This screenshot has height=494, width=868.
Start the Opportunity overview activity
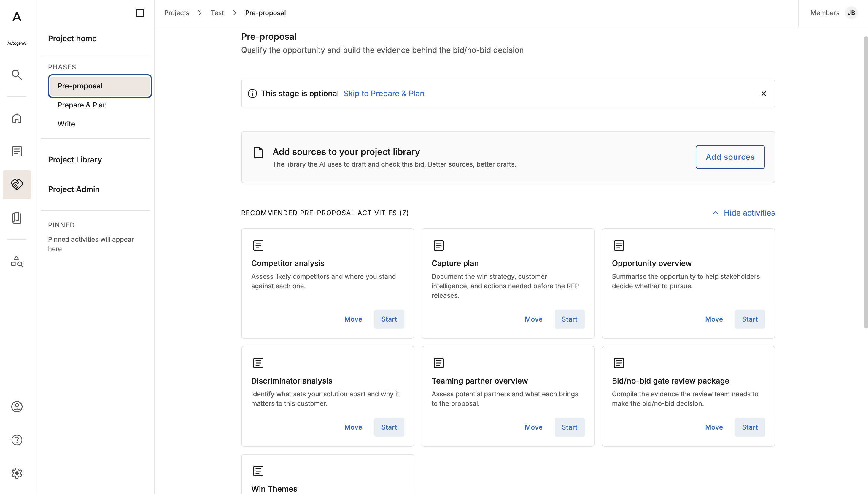tap(750, 319)
